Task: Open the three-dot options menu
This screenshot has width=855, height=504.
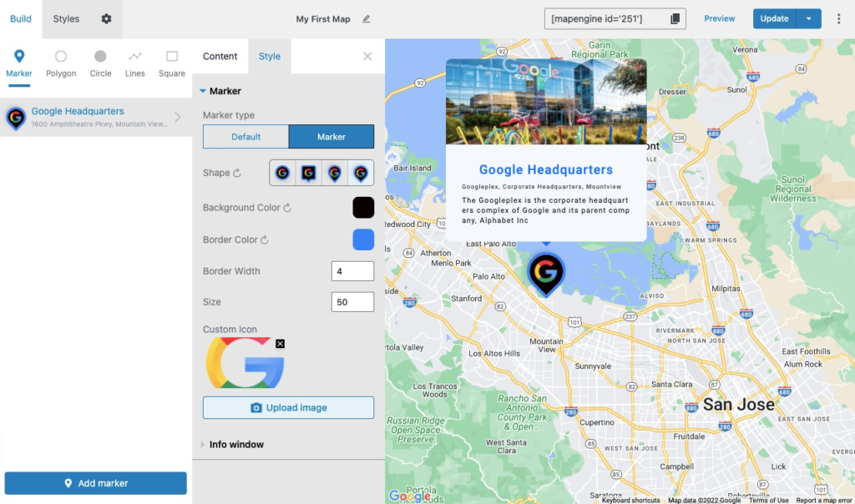Action: tap(838, 18)
